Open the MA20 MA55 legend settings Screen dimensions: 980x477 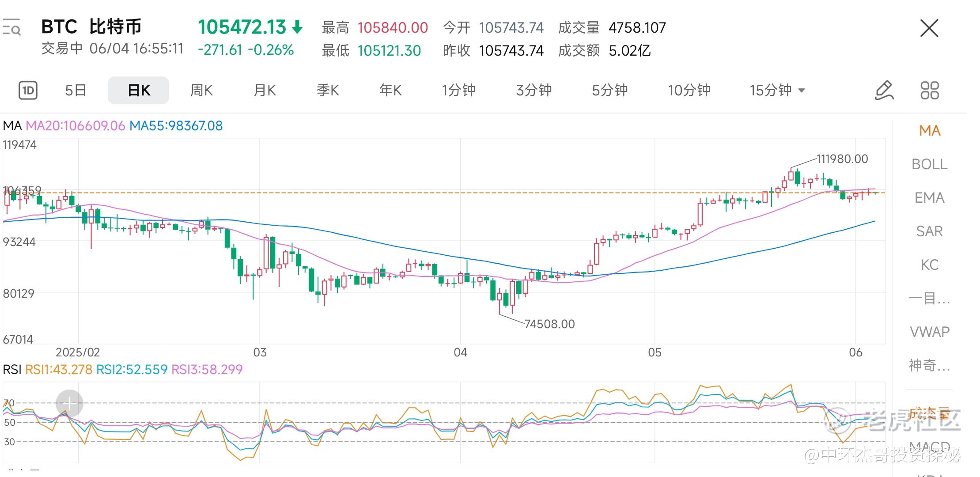(x=113, y=126)
